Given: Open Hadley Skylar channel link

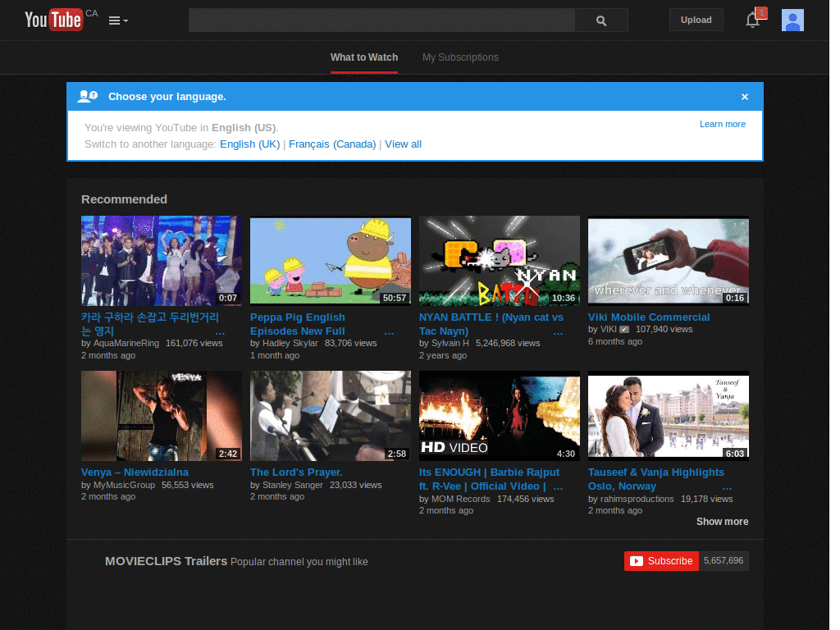Looking at the screenshot, I should (290, 343).
